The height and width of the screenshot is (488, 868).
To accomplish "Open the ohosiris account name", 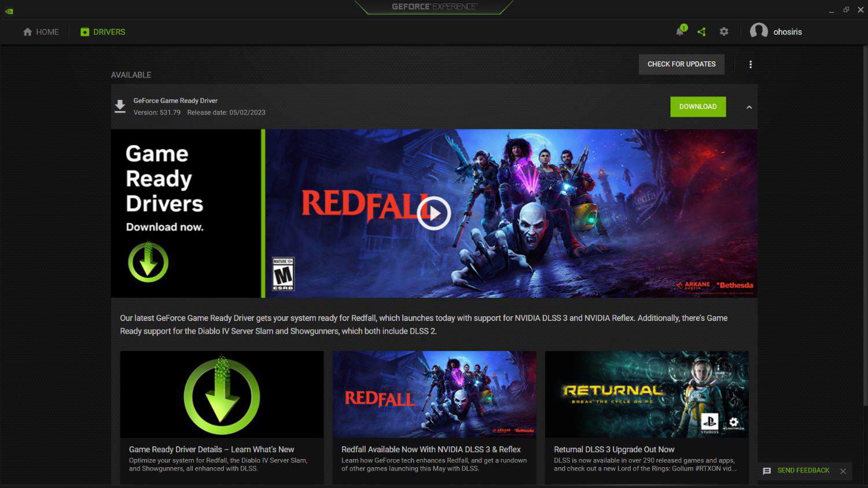I will tap(788, 32).
